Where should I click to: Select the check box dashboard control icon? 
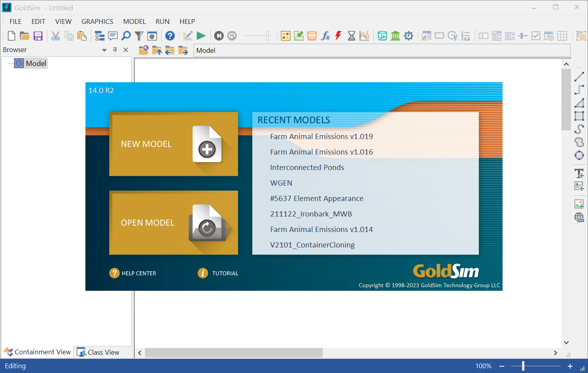[x=536, y=35]
